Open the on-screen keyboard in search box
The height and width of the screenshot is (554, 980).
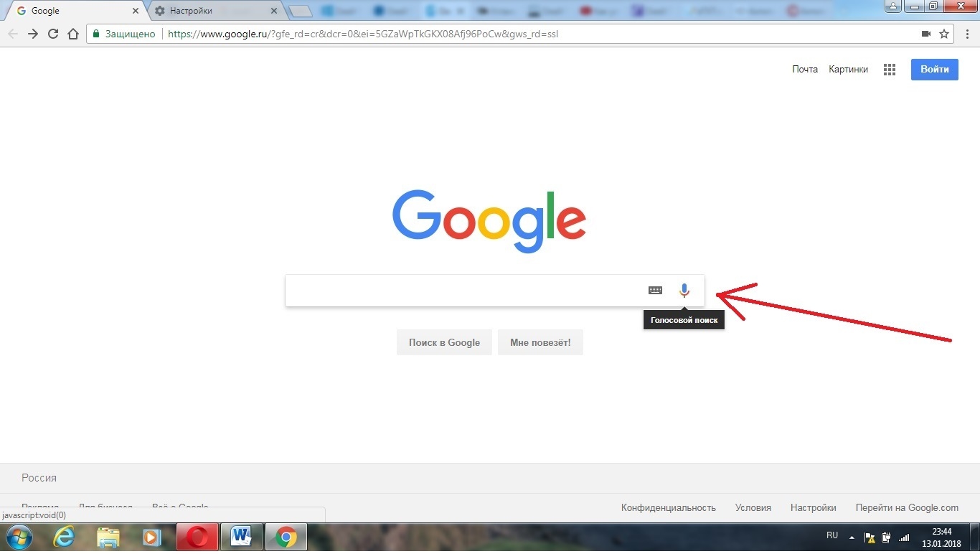(x=655, y=291)
